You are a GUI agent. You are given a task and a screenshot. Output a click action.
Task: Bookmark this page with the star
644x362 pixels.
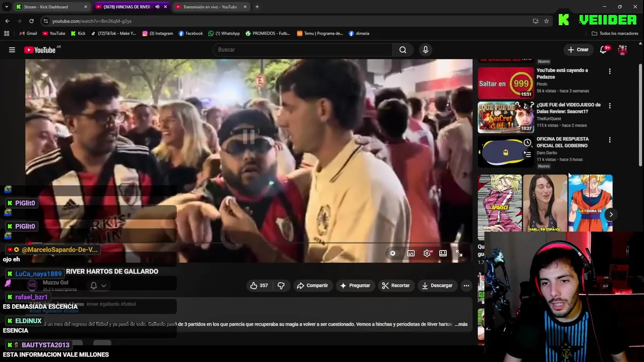click(x=546, y=21)
